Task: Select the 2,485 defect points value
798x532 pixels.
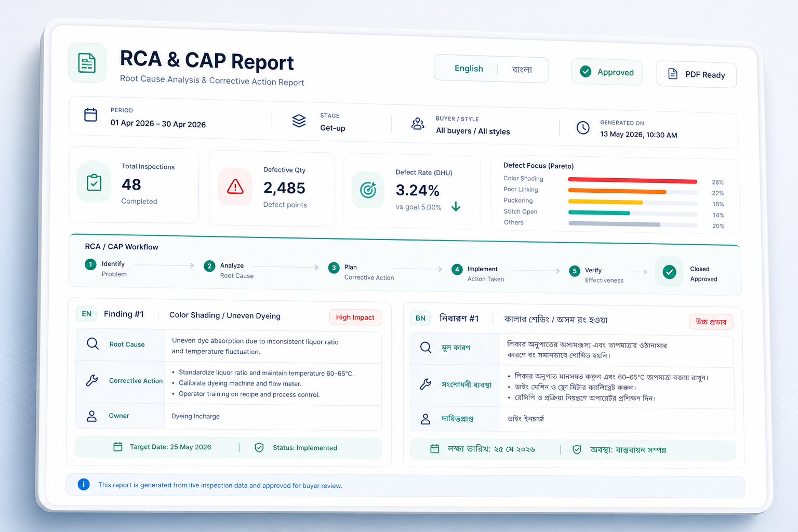Action: [284, 188]
